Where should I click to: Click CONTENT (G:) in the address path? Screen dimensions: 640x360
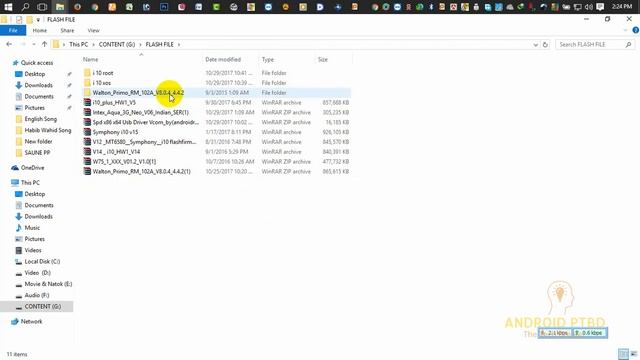pyautogui.click(x=117, y=44)
